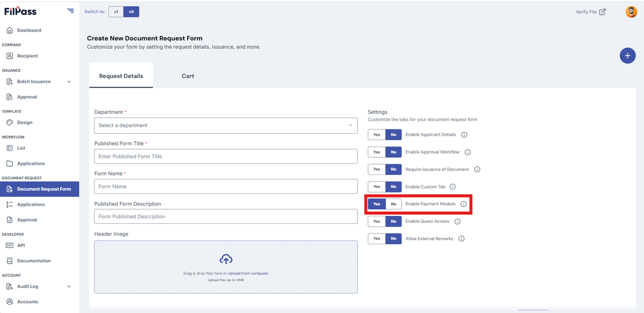Click the info icon beside Enable Payment Module
Viewport: 644px width, 313px height.
click(x=464, y=204)
